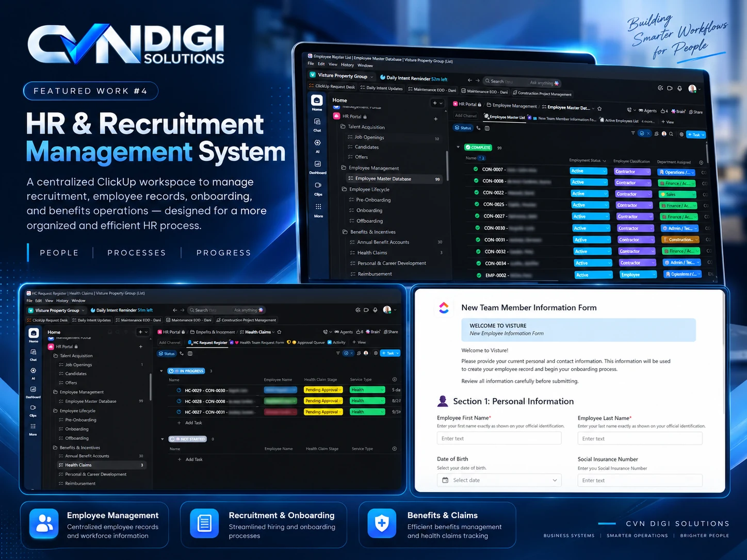Click Home icon in Health Claims window sidebar

34,333
